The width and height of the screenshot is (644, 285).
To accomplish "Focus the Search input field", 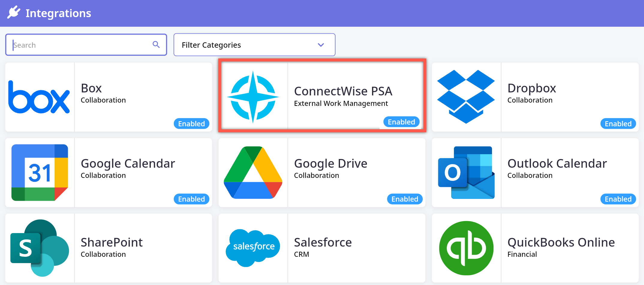I will (81, 45).
